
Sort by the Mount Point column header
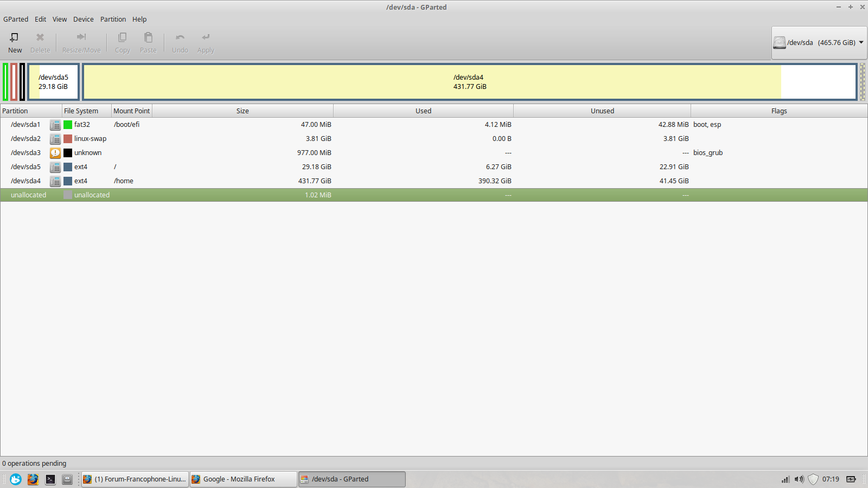pyautogui.click(x=131, y=111)
